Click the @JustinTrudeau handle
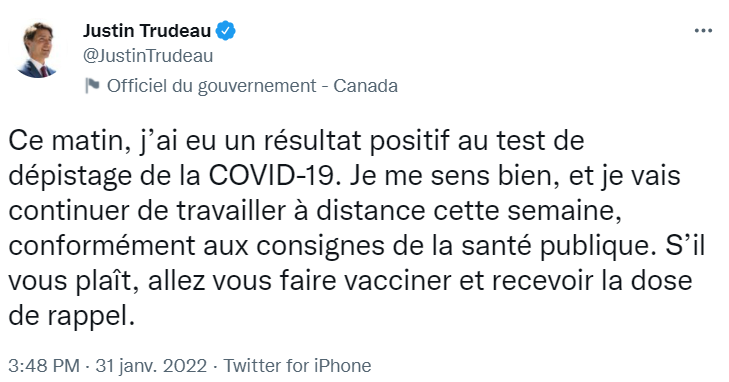 coord(148,56)
